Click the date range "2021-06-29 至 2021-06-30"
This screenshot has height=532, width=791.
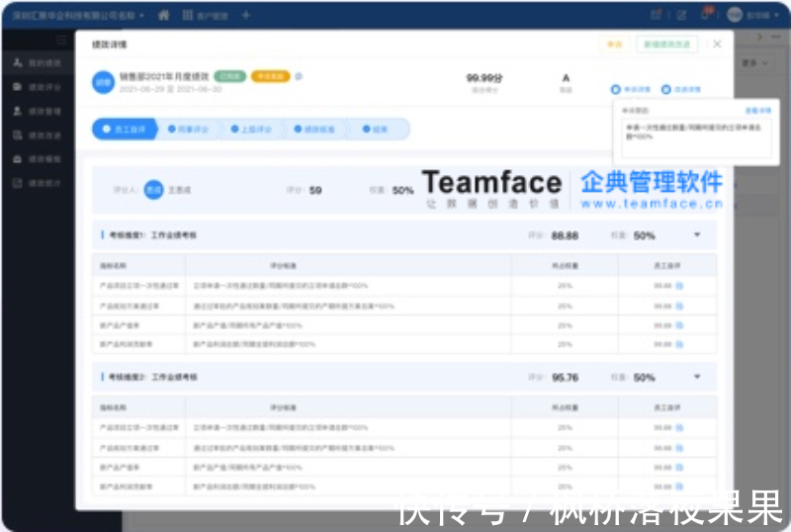170,89
